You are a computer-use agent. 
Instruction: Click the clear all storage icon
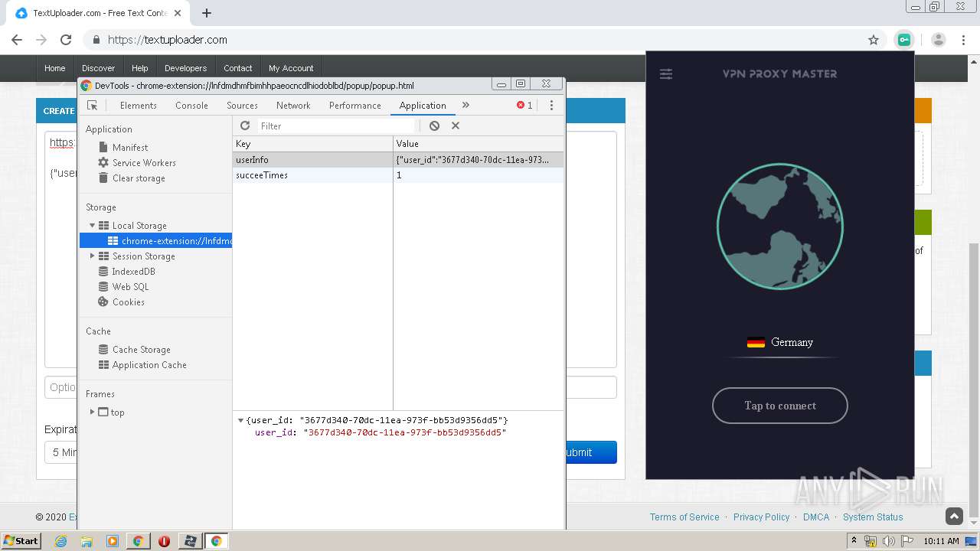point(434,126)
